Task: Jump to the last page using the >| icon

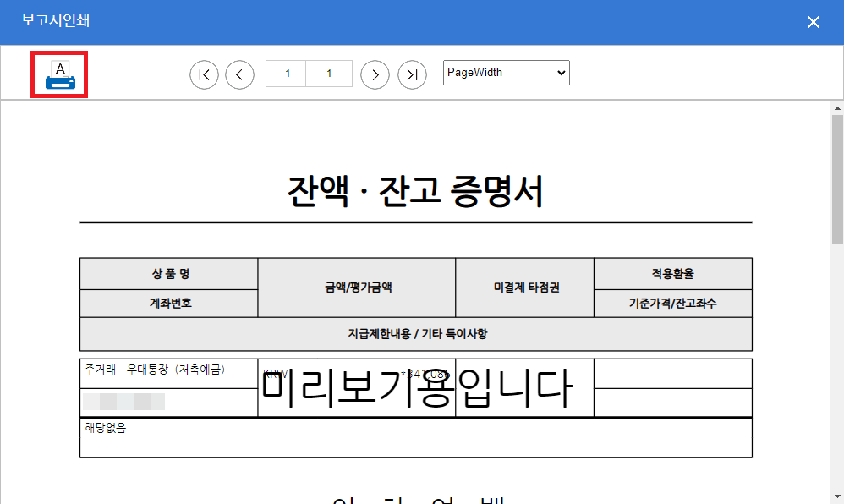Action: 412,74
